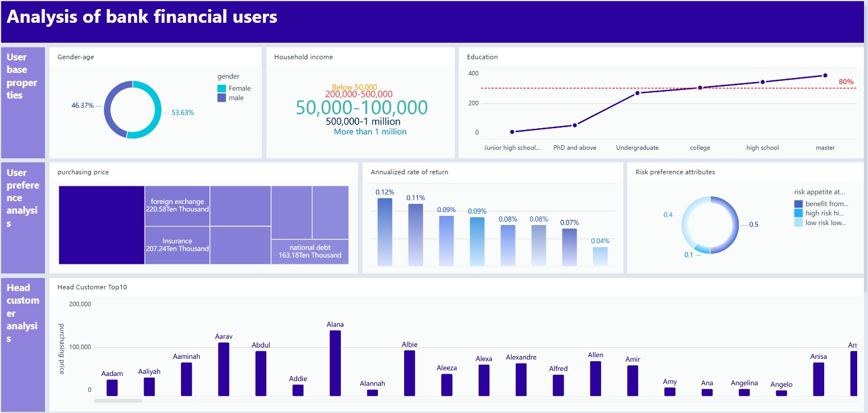Click the 0.5 segment of risk donut

(735, 225)
